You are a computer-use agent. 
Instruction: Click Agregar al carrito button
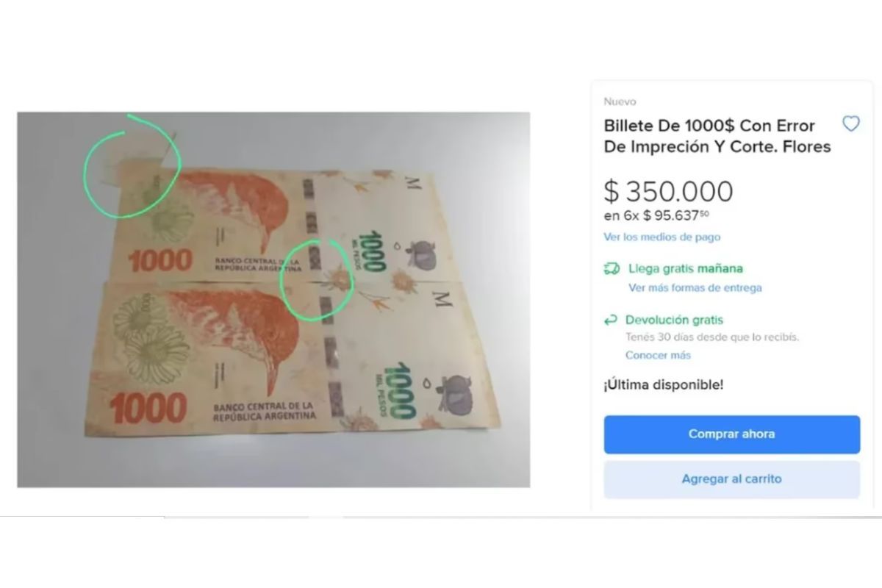tap(732, 479)
